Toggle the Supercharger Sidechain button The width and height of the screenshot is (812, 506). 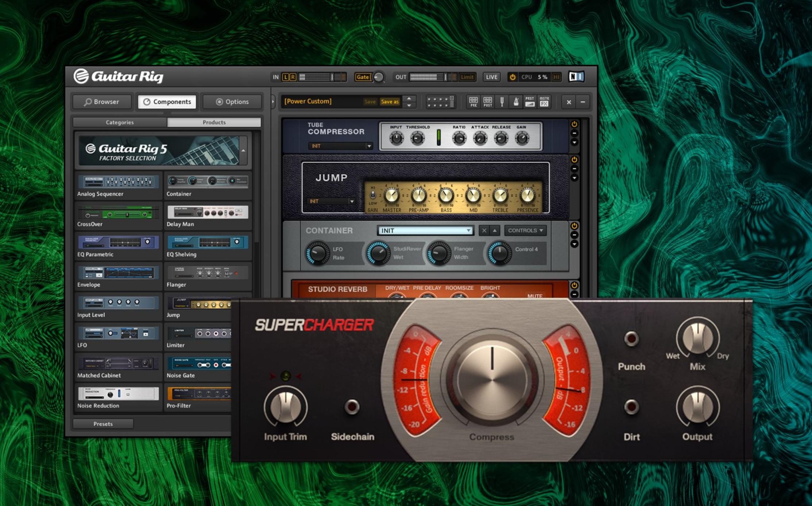point(352,407)
